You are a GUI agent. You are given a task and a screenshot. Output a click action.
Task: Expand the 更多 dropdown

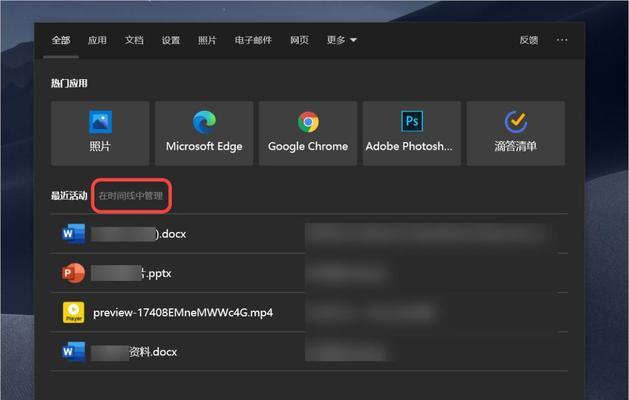[341, 40]
